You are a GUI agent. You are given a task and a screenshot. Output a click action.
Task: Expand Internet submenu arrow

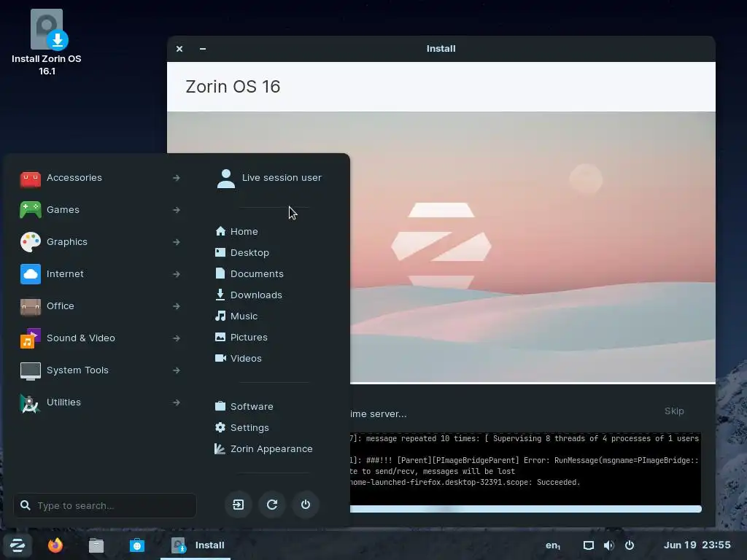pos(177,274)
